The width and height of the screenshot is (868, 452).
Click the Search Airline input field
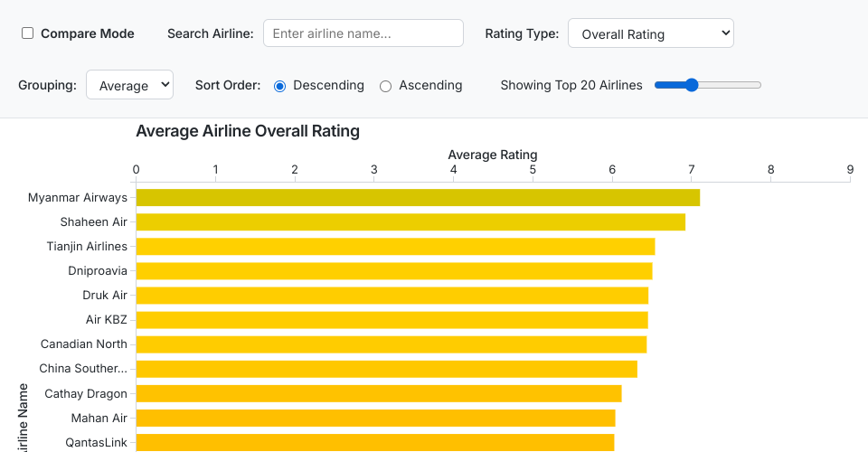pos(363,33)
